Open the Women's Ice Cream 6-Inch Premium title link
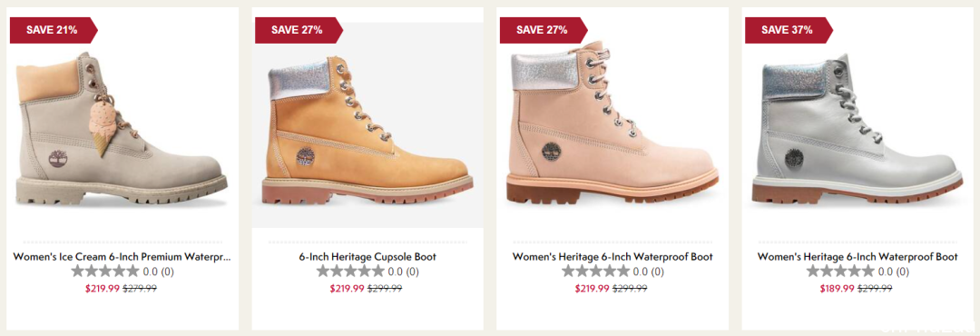Screen dimensions: 980x336 (x=122, y=256)
